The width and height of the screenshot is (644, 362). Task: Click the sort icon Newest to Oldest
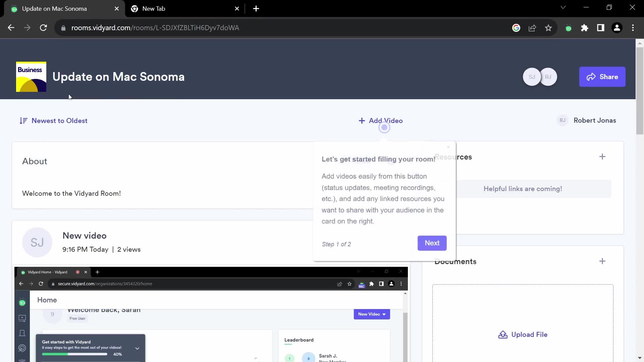pyautogui.click(x=23, y=120)
